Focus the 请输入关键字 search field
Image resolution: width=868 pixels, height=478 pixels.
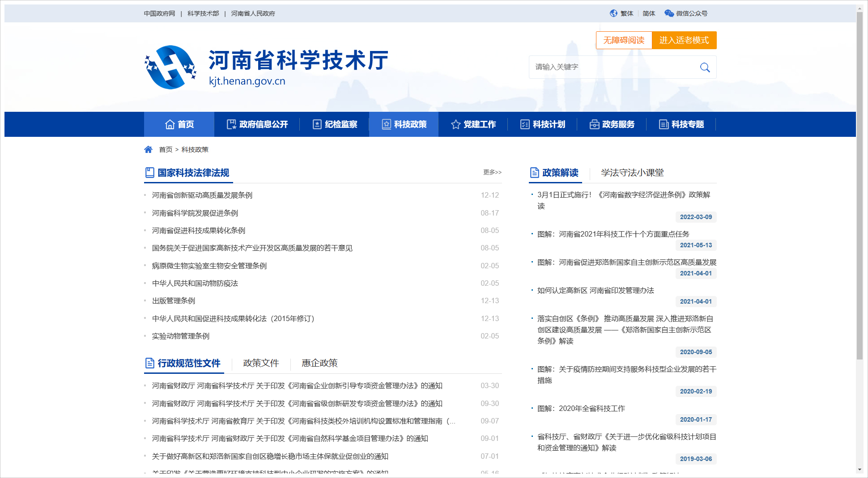click(613, 67)
